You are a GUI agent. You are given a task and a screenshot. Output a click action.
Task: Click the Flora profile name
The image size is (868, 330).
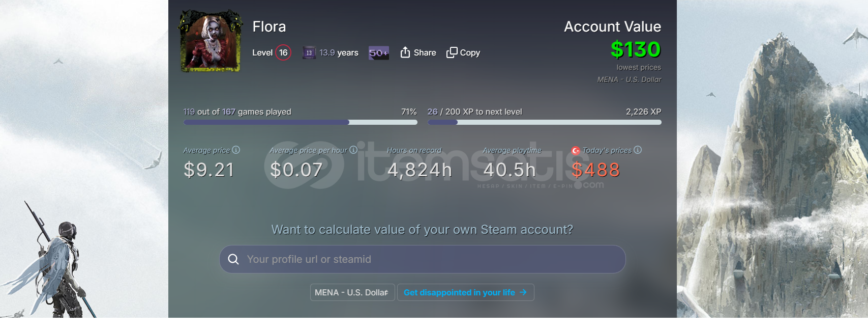[269, 26]
